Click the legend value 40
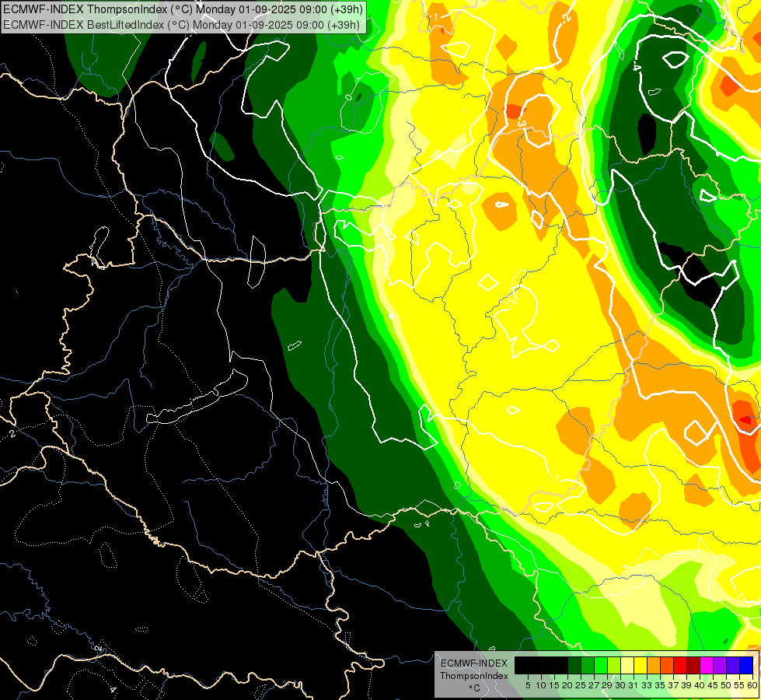761x700 pixels. (700, 685)
